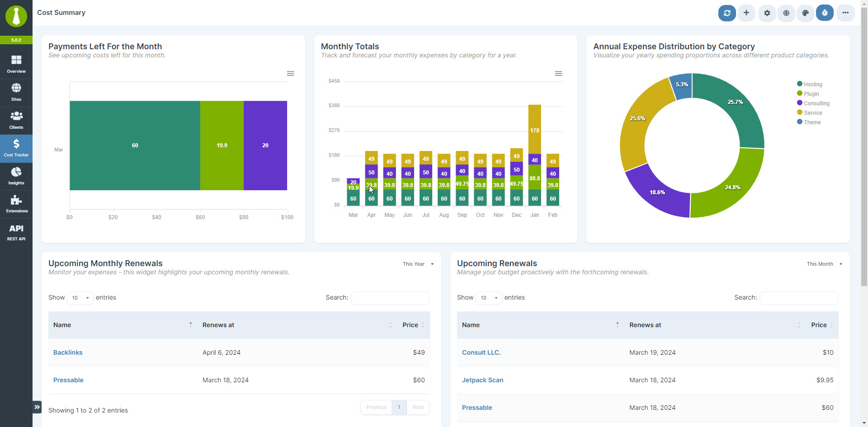Image resolution: width=868 pixels, height=427 pixels.
Task: Click the page vertical scrollbar
Action: coord(864,147)
